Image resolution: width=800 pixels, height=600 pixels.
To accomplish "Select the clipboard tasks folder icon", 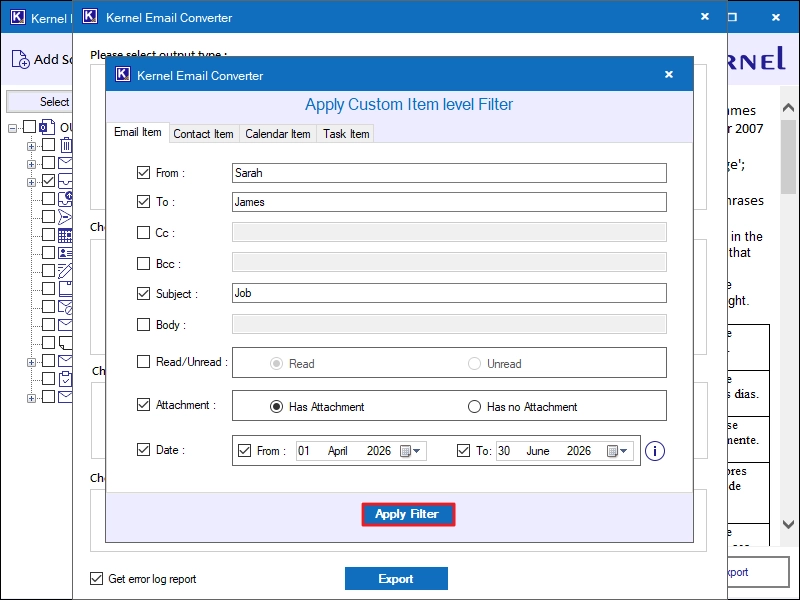I will point(65,379).
